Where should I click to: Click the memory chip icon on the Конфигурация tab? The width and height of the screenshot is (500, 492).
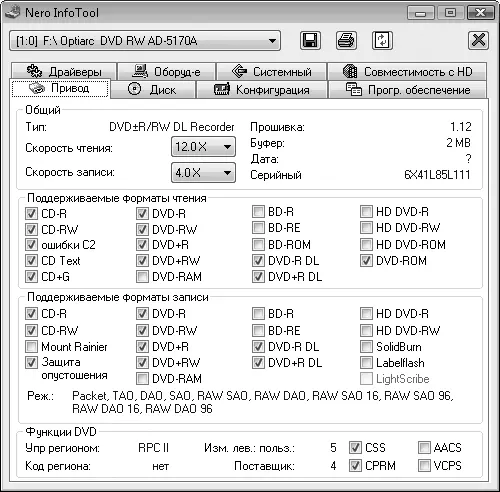222,89
